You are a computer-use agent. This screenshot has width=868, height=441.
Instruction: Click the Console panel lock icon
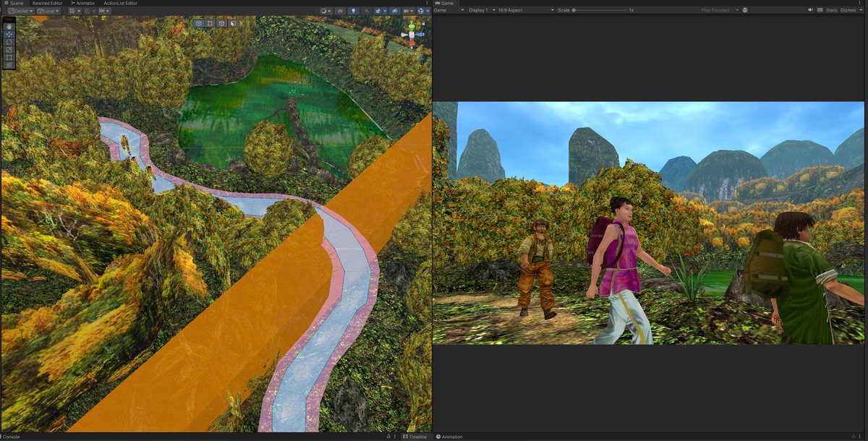[x=388, y=437]
